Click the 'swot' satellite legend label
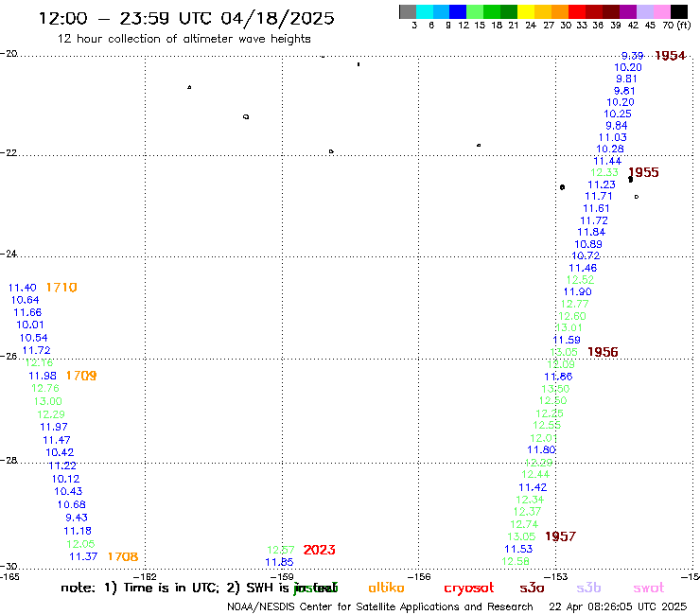The image size is (700, 615). tap(649, 589)
